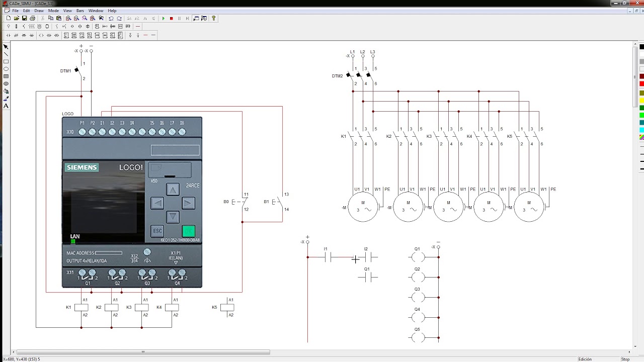644x362 pixels.
Task: Paste from clipboard using the paste icon
Action: [59, 18]
